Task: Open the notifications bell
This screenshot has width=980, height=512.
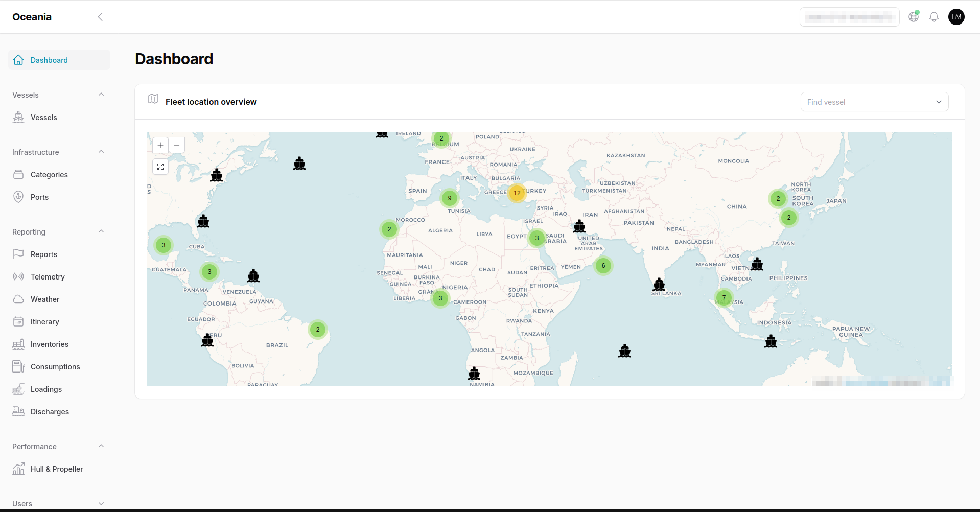Action: point(934,17)
